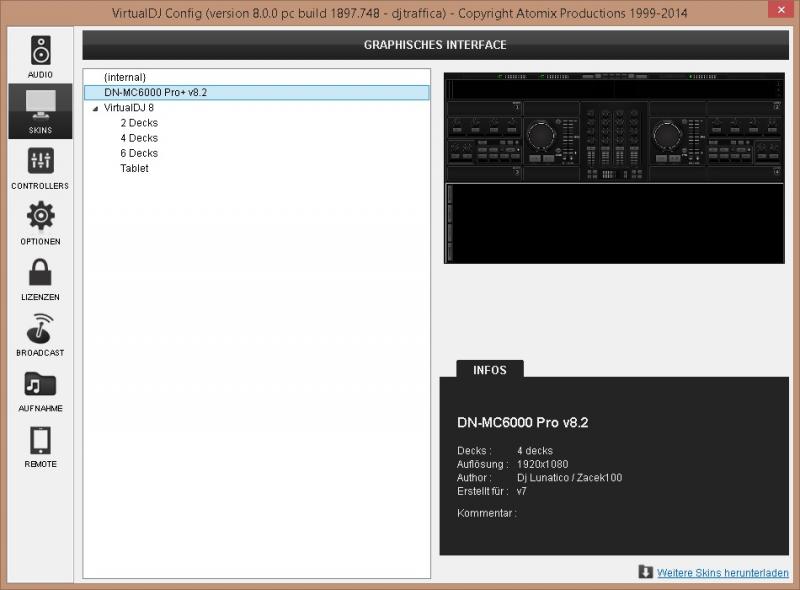The width and height of the screenshot is (800, 590).
Task: Choose the 6 Decks skin
Action: point(139,153)
